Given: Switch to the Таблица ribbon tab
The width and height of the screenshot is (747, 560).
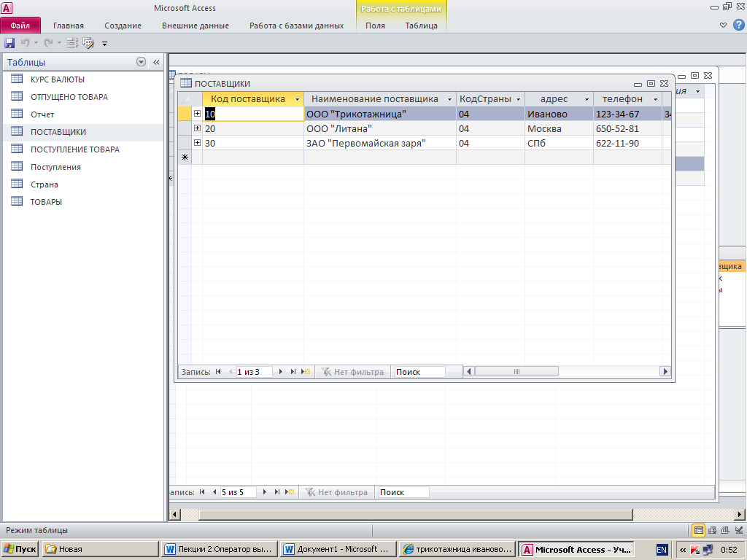Looking at the screenshot, I should coord(421,26).
